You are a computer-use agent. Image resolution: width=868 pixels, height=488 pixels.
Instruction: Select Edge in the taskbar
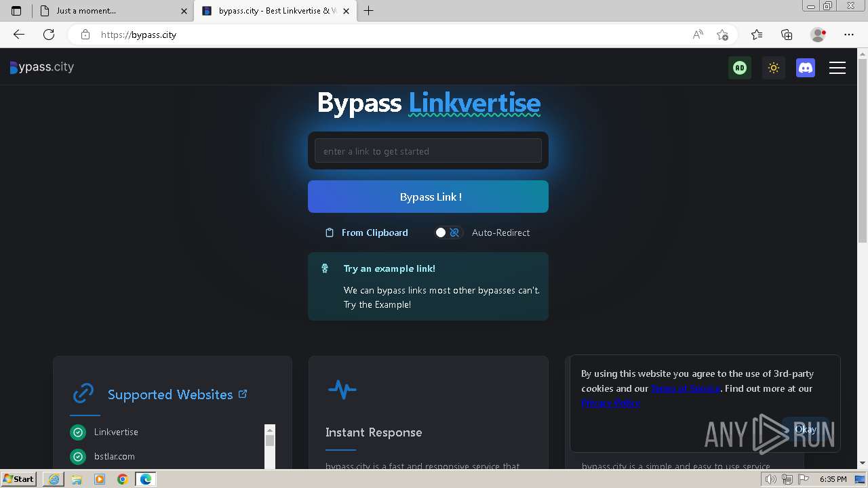[x=146, y=479]
